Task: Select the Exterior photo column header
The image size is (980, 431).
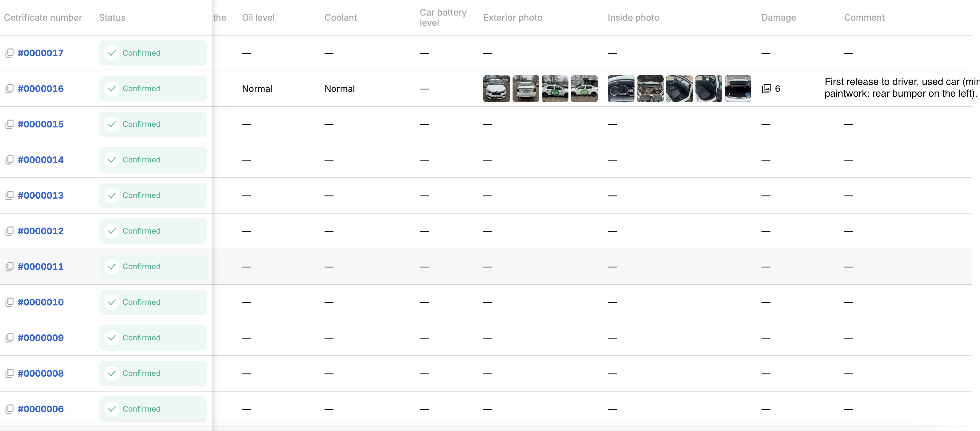Action: point(513,17)
